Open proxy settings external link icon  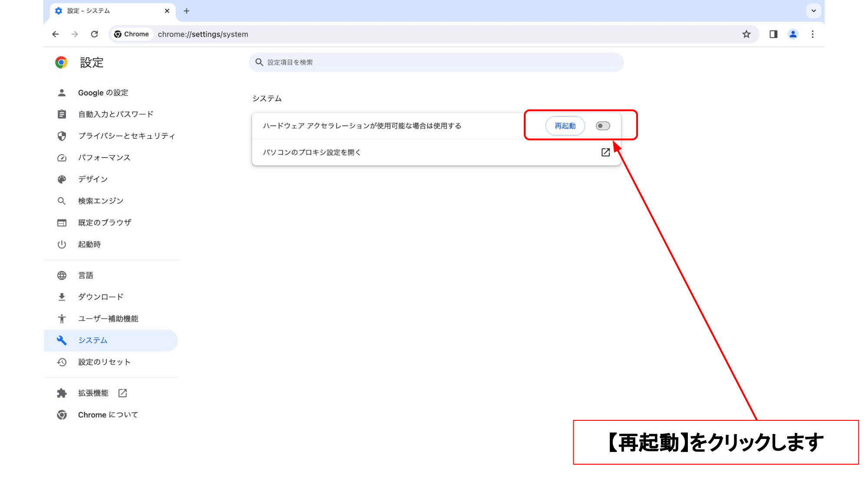[605, 152]
